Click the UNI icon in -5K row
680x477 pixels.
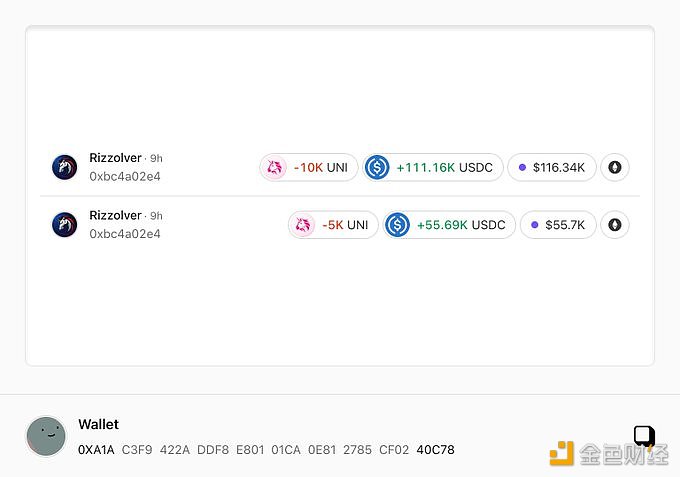point(302,225)
